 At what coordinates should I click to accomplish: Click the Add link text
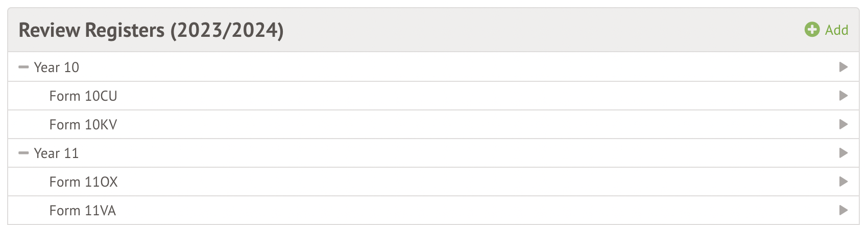(x=836, y=30)
